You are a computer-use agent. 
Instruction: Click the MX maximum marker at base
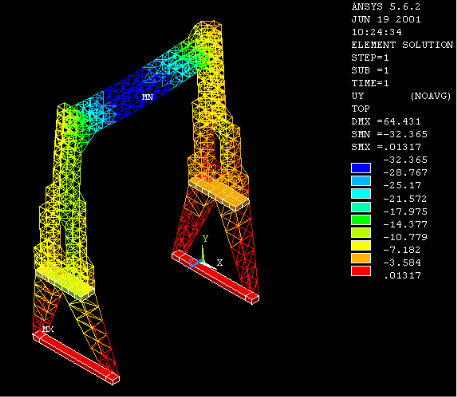(48, 329)
